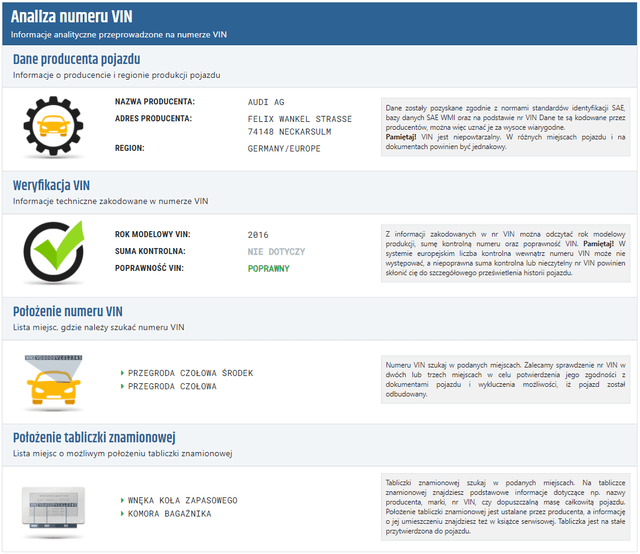Click the 'ADRES PRODUCENTA:' label
640x554 pixels.
153,118
